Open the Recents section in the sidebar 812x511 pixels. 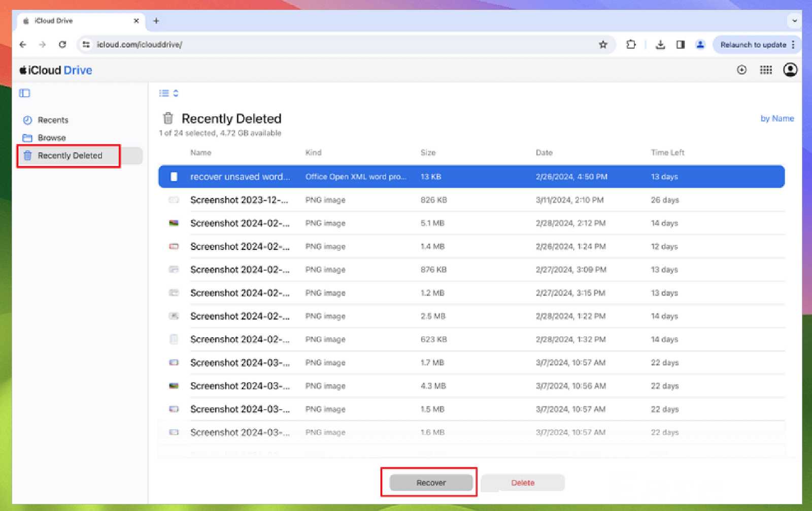(x=52, y=120)
